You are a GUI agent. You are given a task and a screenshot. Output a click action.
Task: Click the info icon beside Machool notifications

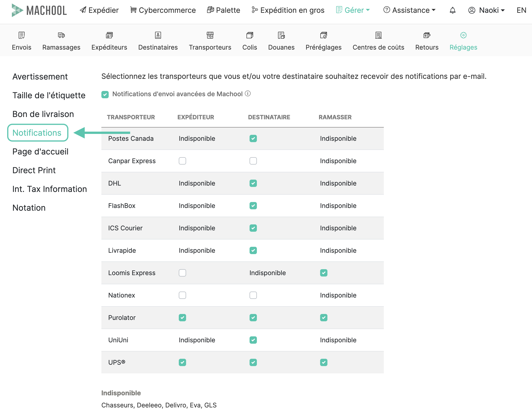[248, 94]
